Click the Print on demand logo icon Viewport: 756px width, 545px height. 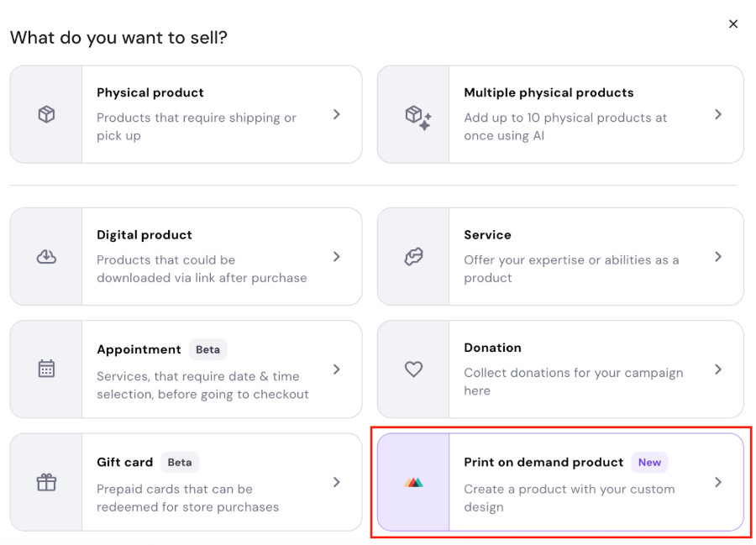point(413,482)
